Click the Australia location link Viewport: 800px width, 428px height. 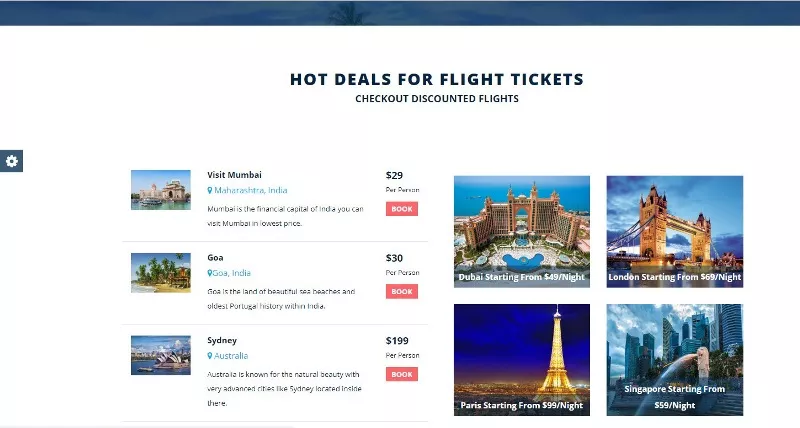(231, 356)
